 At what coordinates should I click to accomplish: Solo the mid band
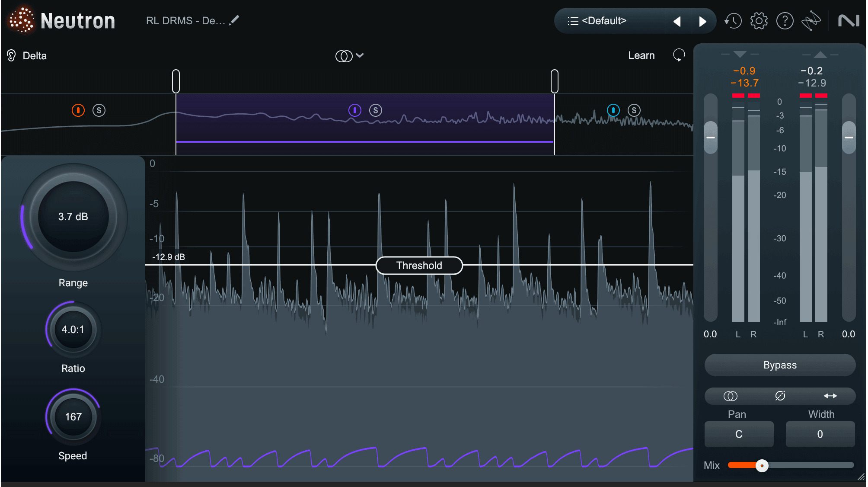coord(376,110)
